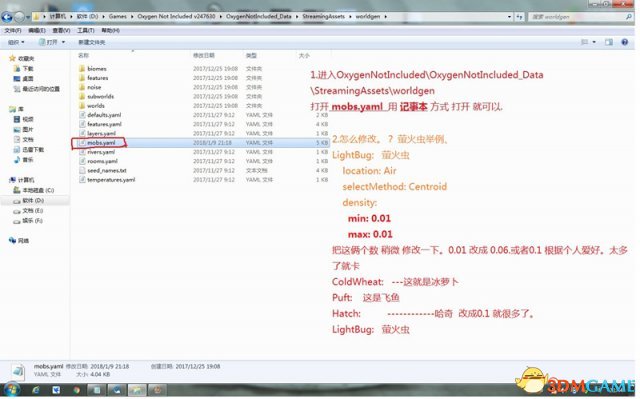The image size is (640, 399).
Task: Expand the 组织 dropdown menu
Action: (16, 42)
